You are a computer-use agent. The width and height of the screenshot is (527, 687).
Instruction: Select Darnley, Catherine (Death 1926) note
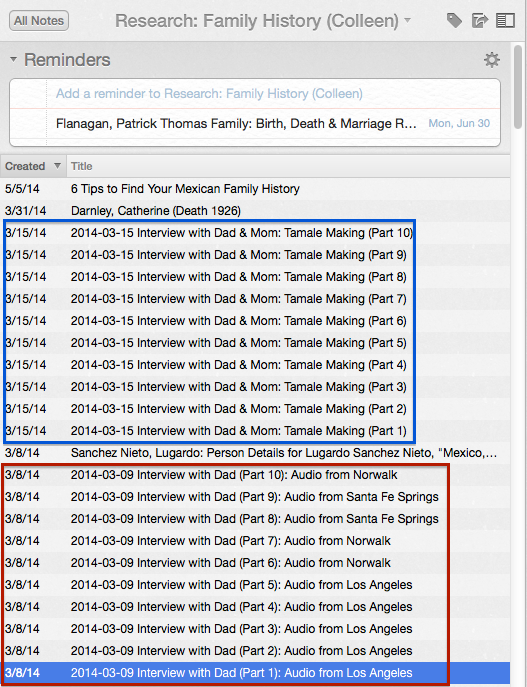255,211
